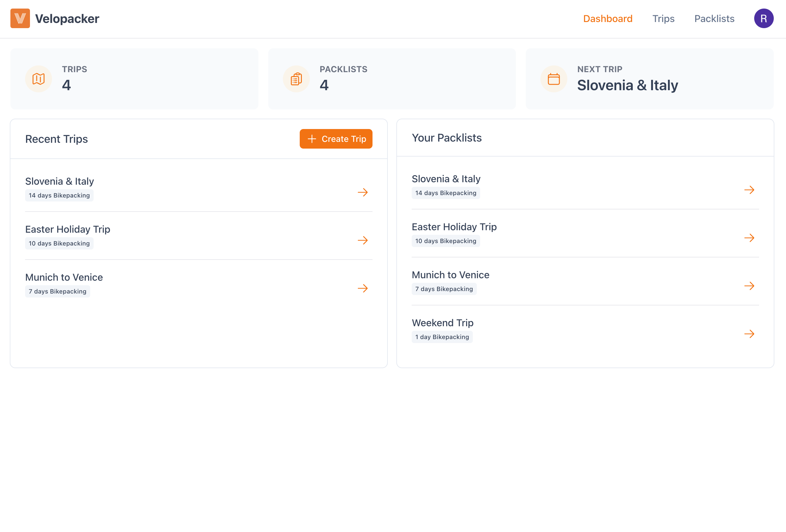The width and height of the screenshot is (786, 532).
Task: Click the map icon on the Trips card
Action: click(39, 79)
